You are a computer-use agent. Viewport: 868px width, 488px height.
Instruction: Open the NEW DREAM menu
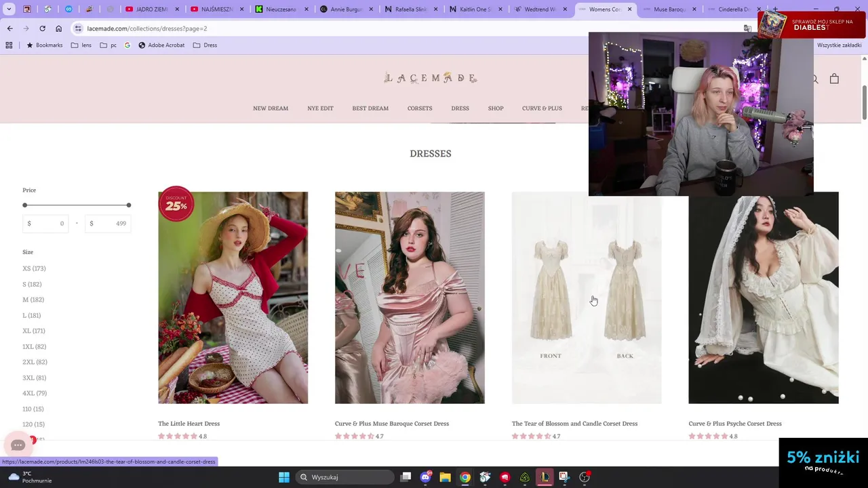(x=271, y=108)
